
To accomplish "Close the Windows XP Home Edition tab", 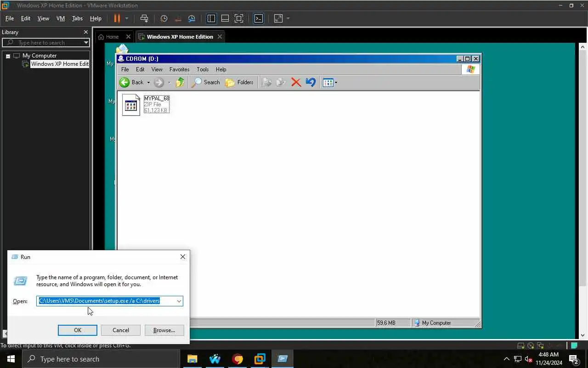I will tap(220, 37).
